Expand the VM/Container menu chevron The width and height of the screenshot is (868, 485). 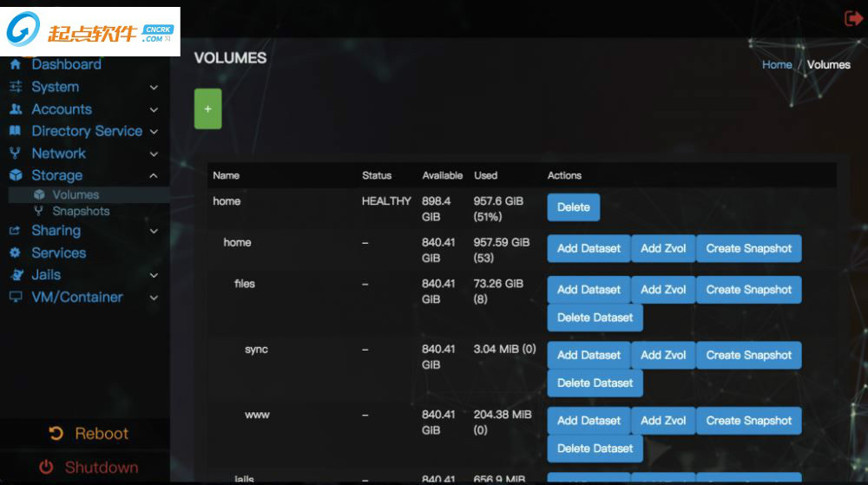pyautogui.click(x=154, y=298)
